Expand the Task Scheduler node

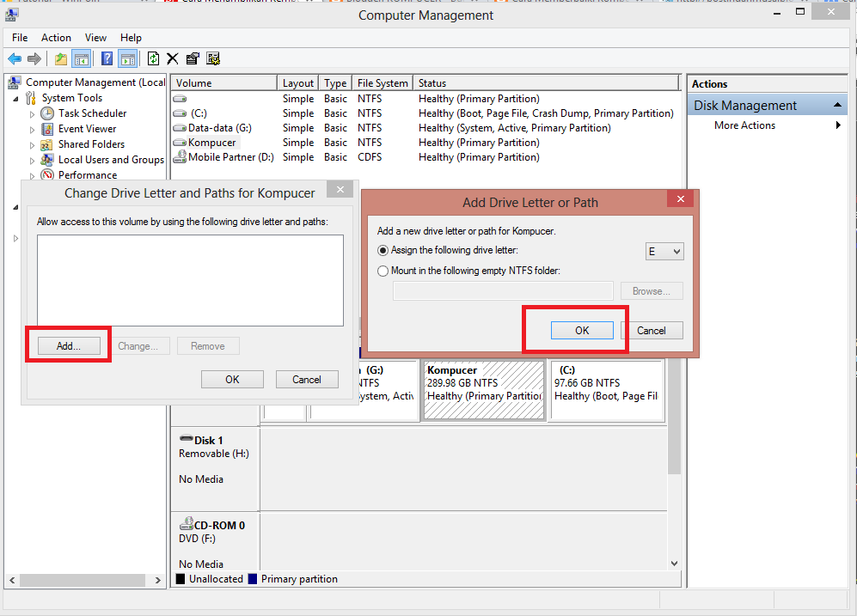tap(33, 114)
